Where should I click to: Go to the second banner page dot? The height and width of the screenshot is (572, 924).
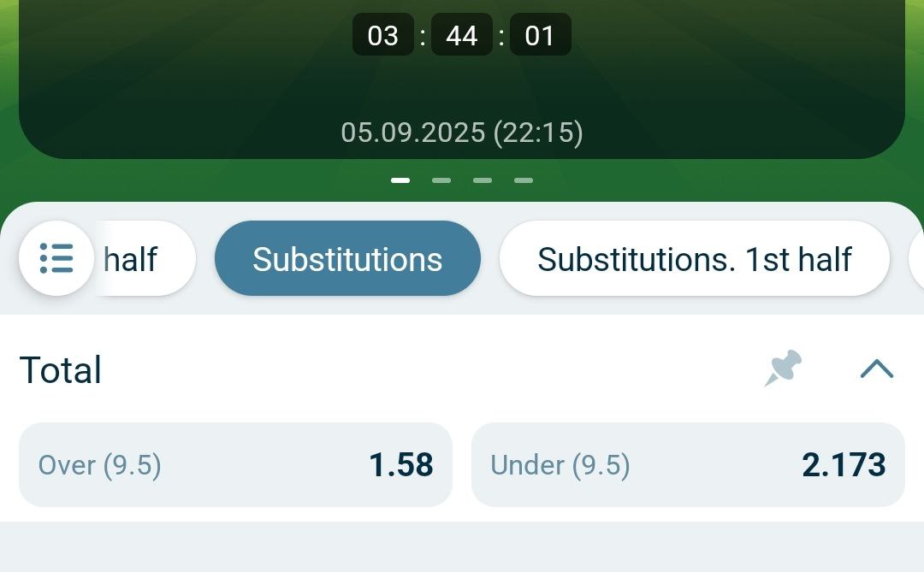[441, 180]
